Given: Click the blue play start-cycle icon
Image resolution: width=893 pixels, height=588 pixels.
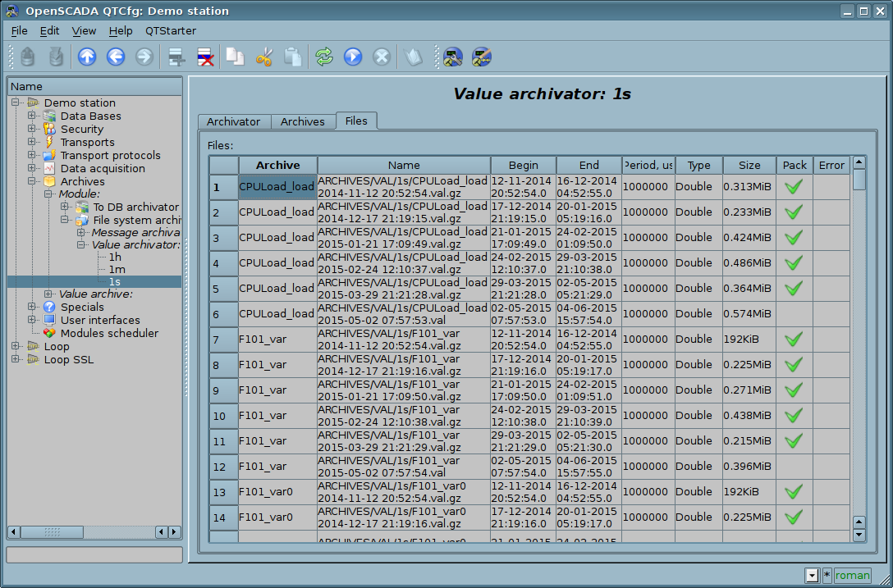Looking at the screenshot, I should [353, 57].
